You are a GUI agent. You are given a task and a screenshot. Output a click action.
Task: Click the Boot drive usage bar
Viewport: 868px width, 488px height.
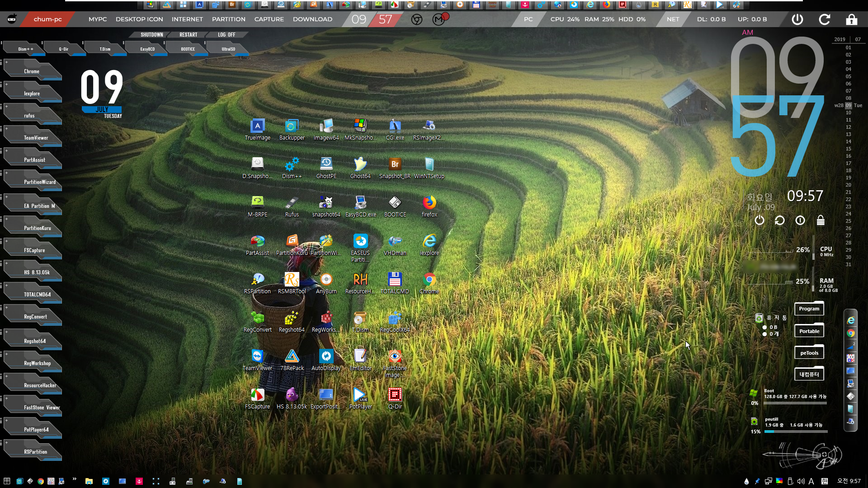[x=795, y=403]
